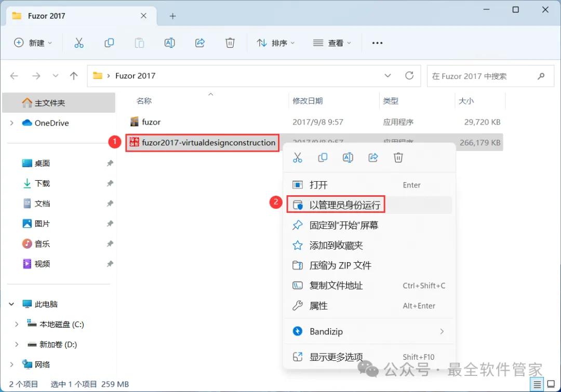The width and height of the screenshot is (561, 392).
Task: Expand 新加卷 (D:) node
Action: point(17,344)
